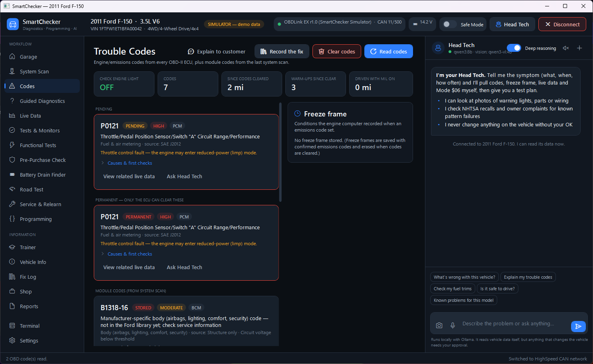Click the chat input field
This screenshot has width=593, height=364.
(x=508, y=324)
